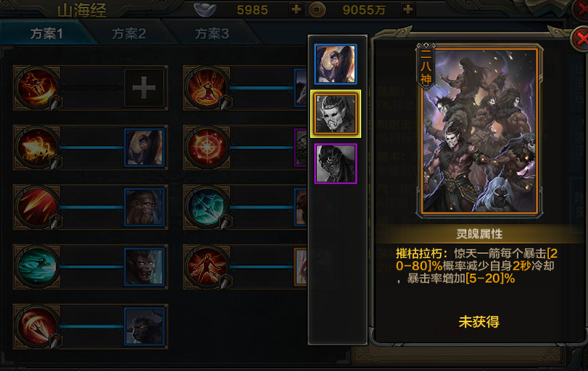Click the red flaming figure skill icon in fourth row

tap(207, 267)
